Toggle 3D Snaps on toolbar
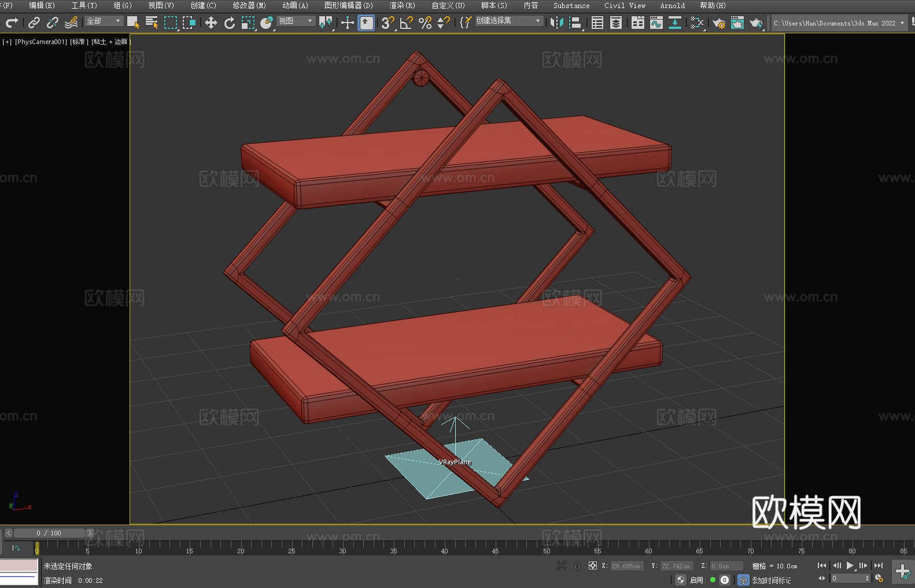Image resolution: width=915 pixels, height=588 pixels. [388, 23]
